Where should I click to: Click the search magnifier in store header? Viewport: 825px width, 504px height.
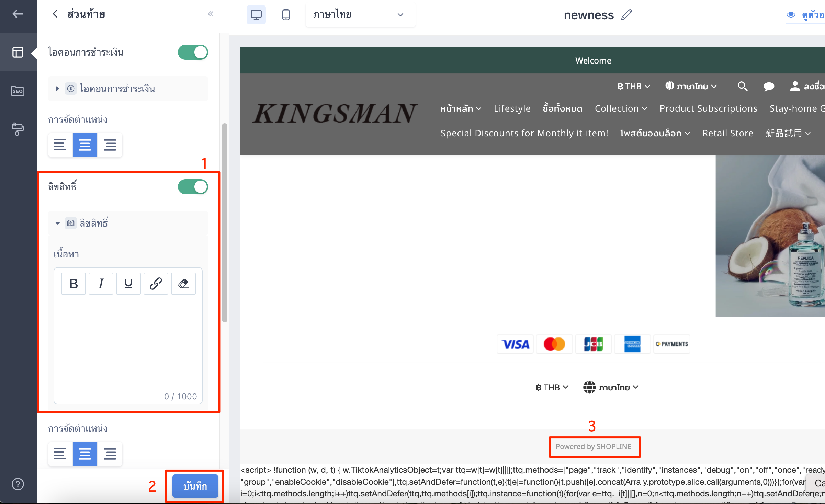tap(743, 86)
